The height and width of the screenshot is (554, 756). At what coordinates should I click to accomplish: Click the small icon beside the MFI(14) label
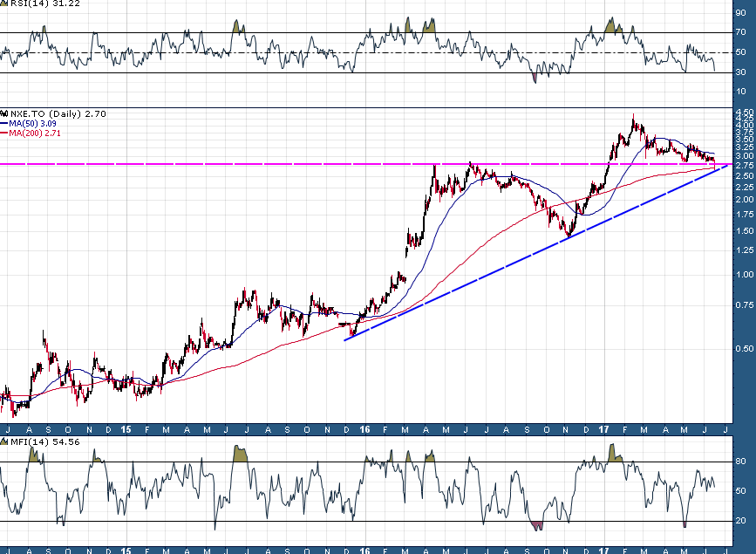coord(4,441)
